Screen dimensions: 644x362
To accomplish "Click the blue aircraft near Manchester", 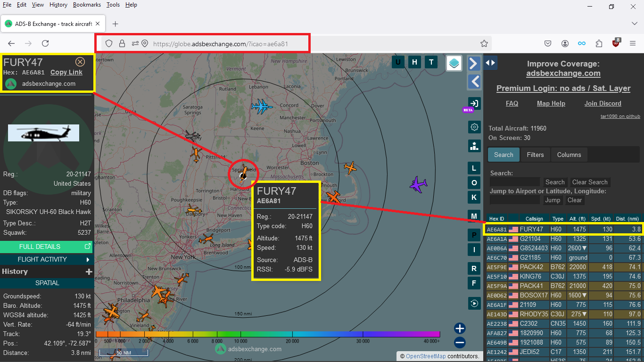I will (x=262, y=107).
